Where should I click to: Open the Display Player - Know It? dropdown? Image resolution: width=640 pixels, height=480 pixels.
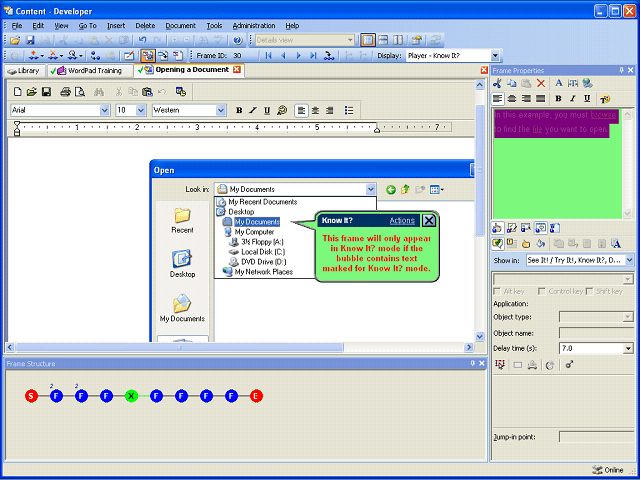495,56
